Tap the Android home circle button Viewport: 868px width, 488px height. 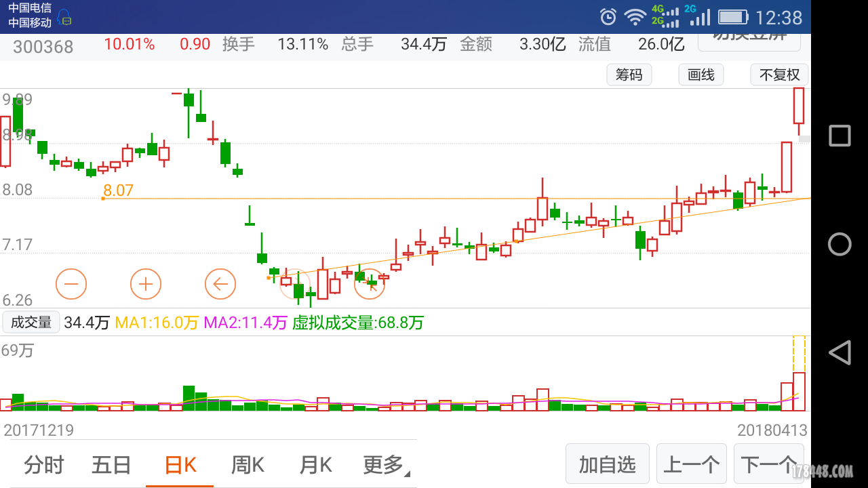pos(840,244)
